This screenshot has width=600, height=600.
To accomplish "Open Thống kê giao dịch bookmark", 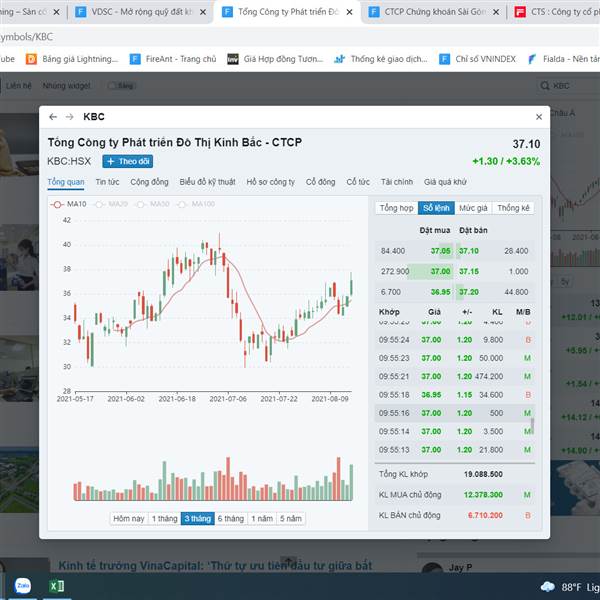I will pyautogui.click(x=381, y=59).
